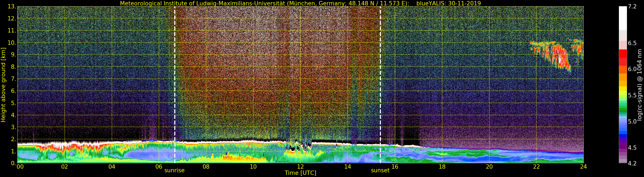Click the '06' tick on the time axis
Image resolution: width=644 pixels, height=177 pixels.
(x=159, y=167)
